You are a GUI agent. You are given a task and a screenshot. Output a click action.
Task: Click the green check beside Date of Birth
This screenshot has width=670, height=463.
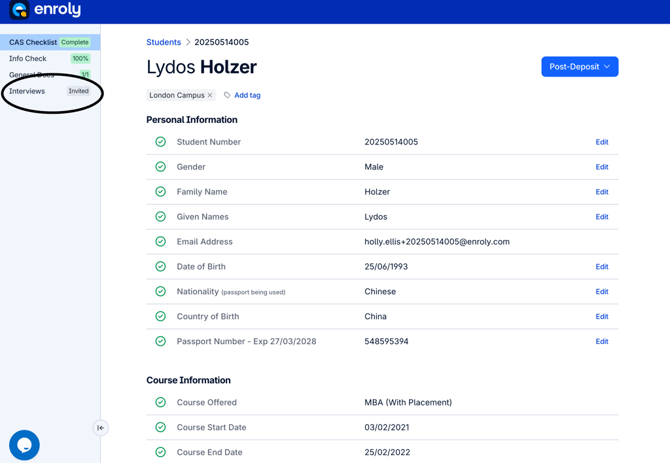pos(161,267)
